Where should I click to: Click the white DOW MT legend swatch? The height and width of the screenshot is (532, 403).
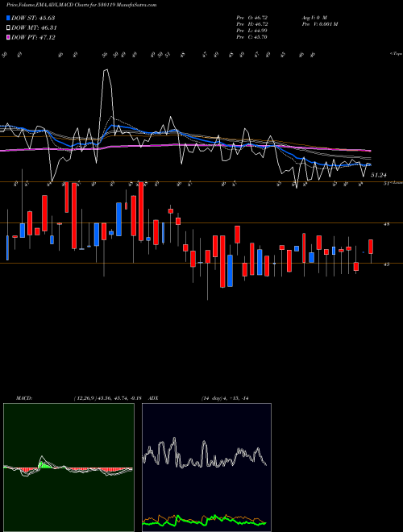pos(8,28)
